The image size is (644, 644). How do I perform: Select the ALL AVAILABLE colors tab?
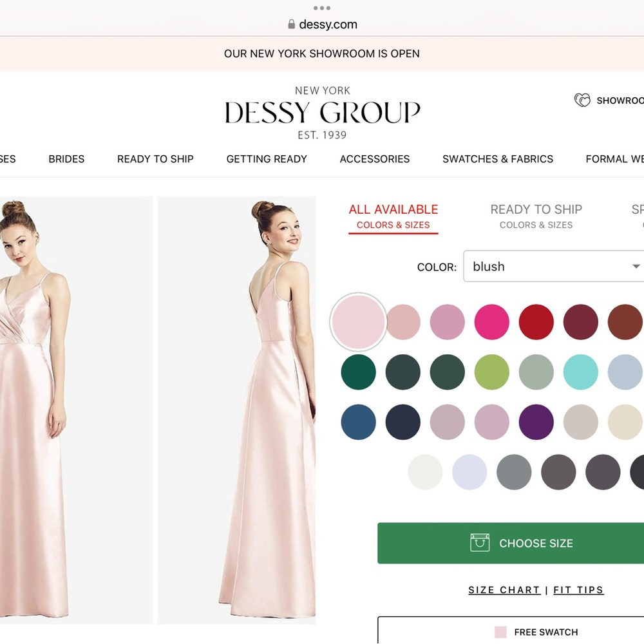pos(393,216)
